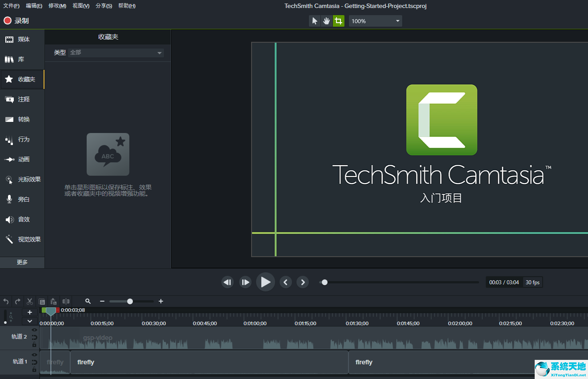Go to previous clip with left chevron
Screen dimensions: 588x379
coord(286,282)
